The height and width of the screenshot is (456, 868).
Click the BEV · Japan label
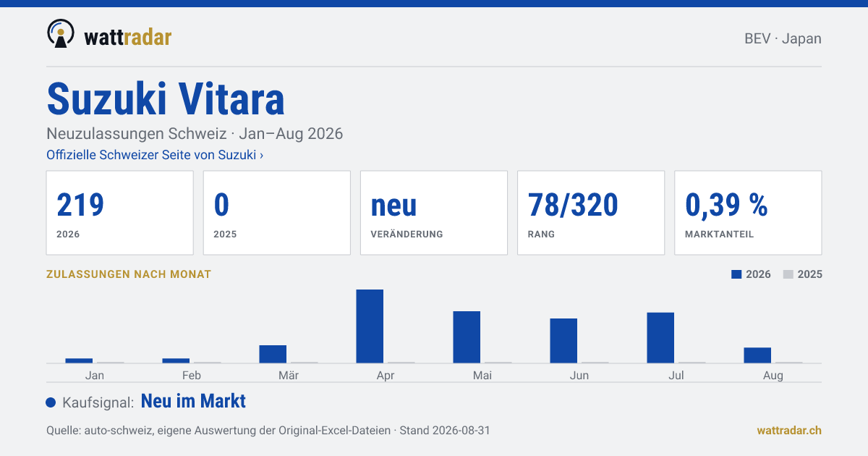[x=783, y=38]
